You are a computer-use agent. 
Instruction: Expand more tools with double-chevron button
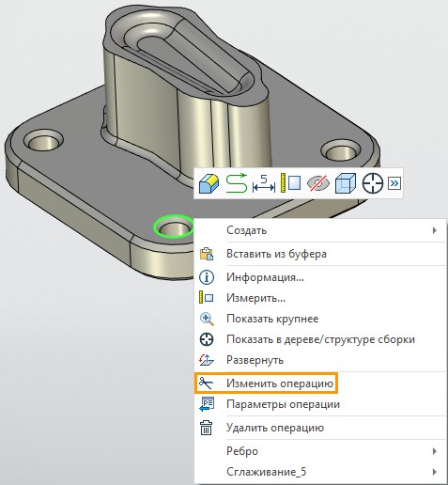pos(394,183)
